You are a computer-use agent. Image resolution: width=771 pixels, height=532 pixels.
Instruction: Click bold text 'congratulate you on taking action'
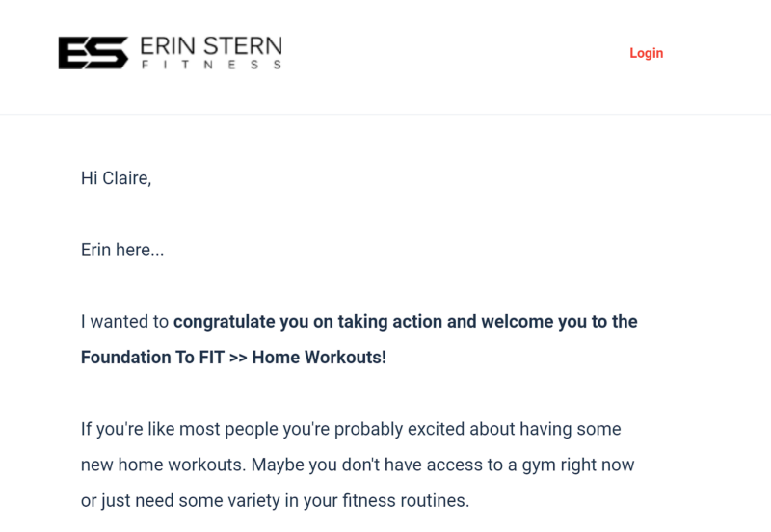(x=308, y=322)
